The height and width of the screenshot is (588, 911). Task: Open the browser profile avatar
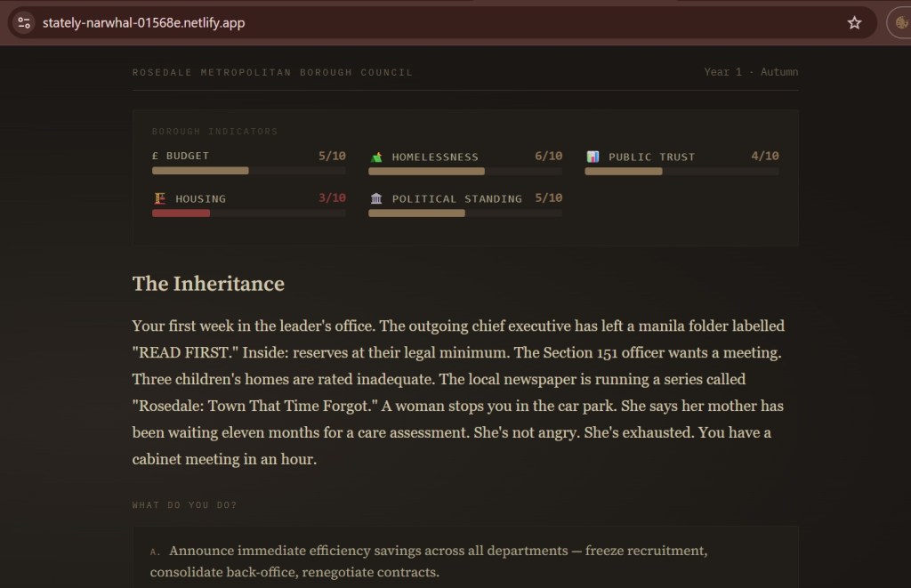899,22
